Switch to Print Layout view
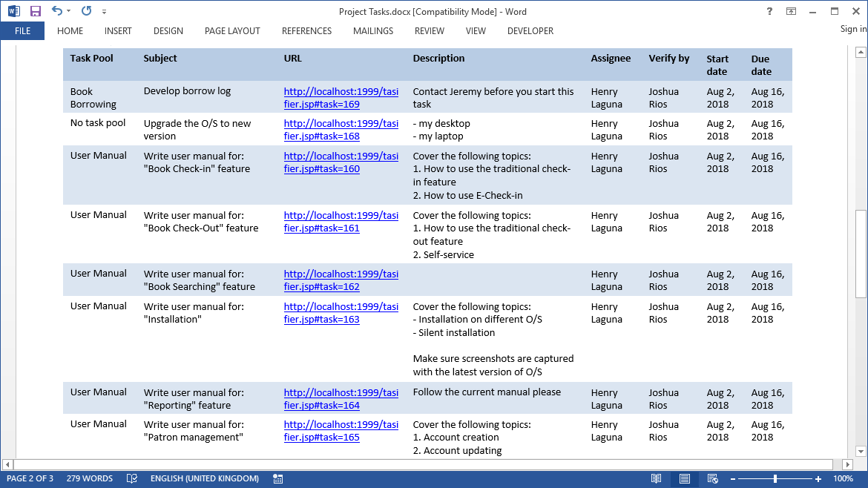 (x=685, y=478)
